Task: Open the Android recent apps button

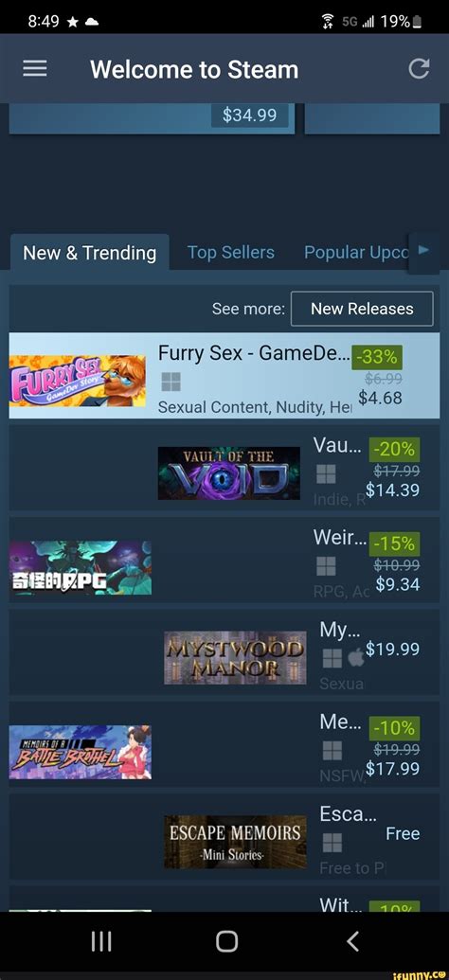Action: click(101, 941)
